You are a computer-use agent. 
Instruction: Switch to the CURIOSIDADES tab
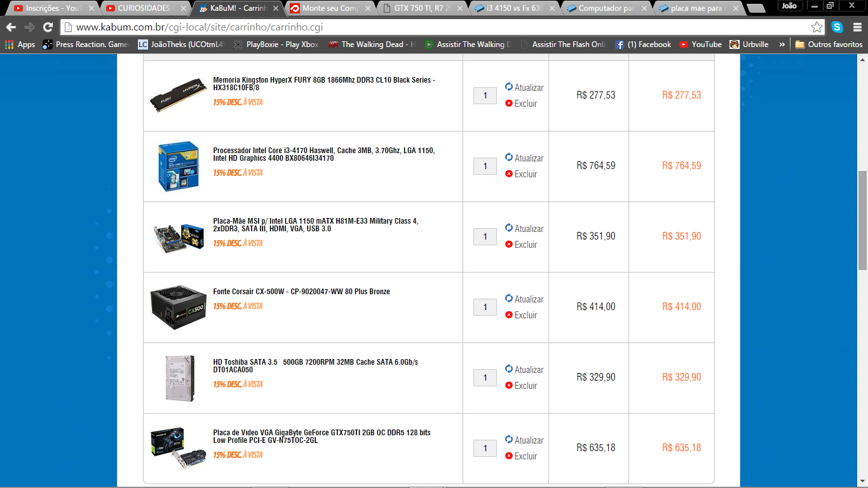145,8
